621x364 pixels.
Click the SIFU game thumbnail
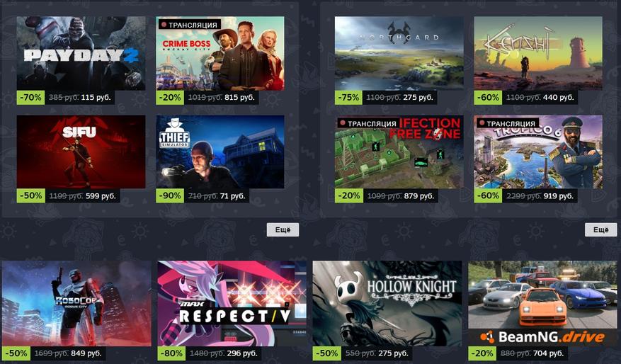(81, 152)
